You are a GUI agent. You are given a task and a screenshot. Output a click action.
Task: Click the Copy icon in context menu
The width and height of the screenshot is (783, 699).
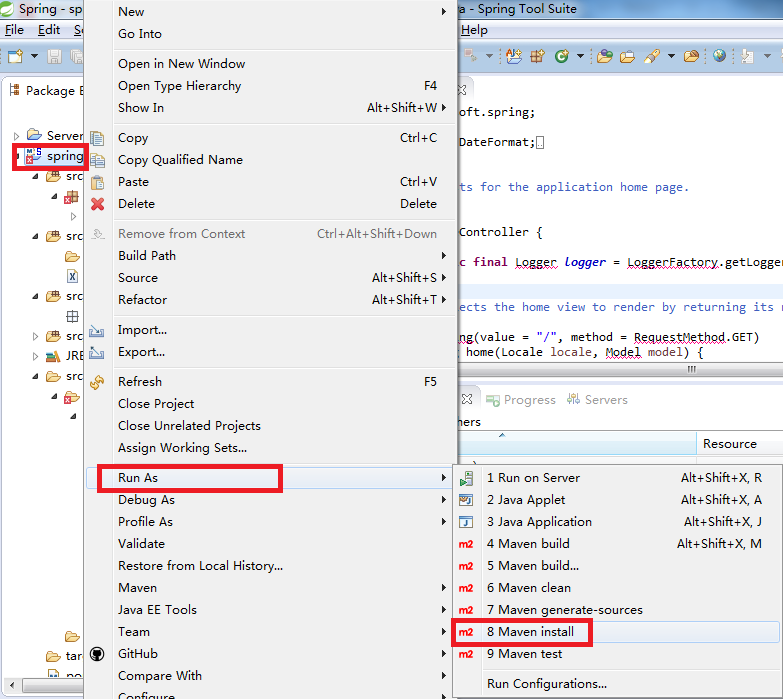(97, 138)
